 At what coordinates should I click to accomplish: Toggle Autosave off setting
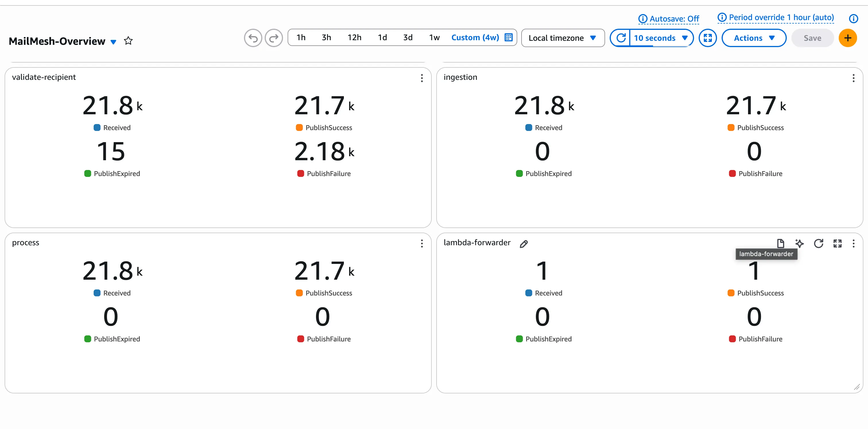(668, 19)
